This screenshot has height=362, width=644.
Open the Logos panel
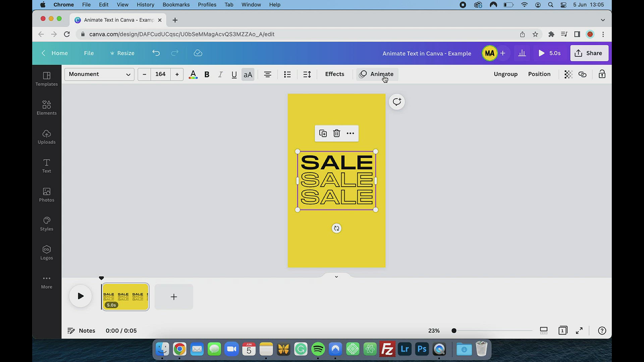[x=47, y=253]
